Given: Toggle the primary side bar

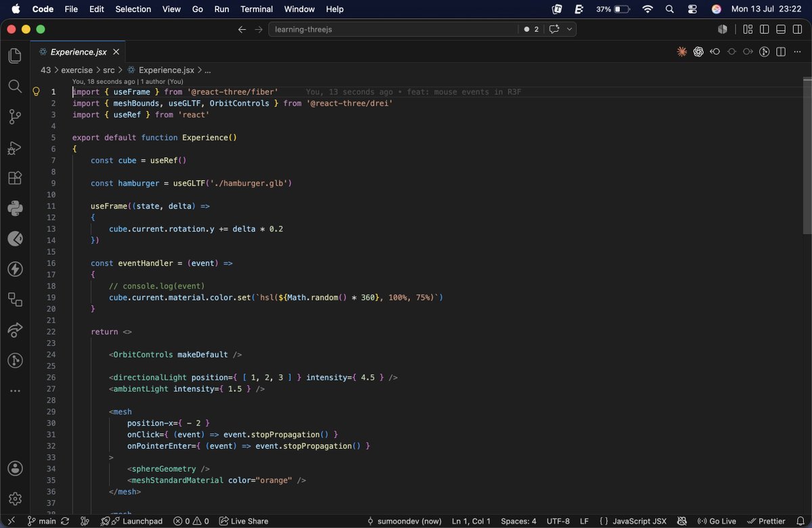Looking at the screenshot, I should click(x=764, y=29).
